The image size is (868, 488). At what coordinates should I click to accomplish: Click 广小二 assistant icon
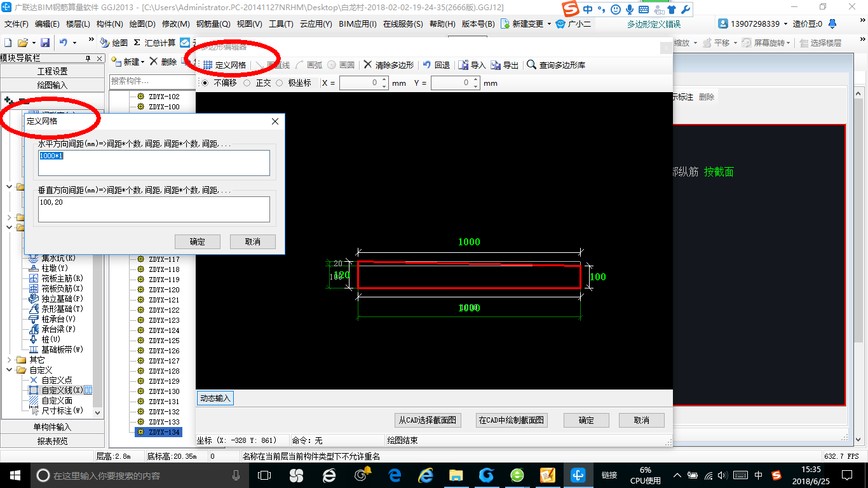(x=573, y=24)
